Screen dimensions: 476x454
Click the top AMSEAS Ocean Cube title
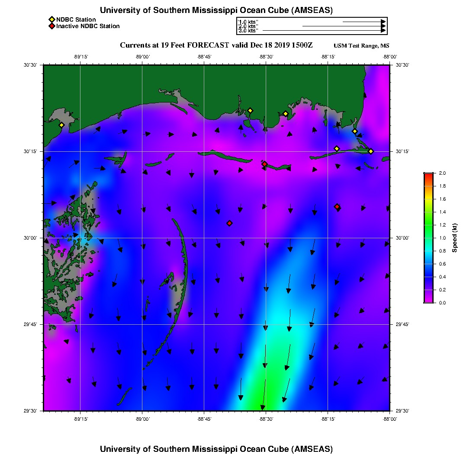point(216,10)
